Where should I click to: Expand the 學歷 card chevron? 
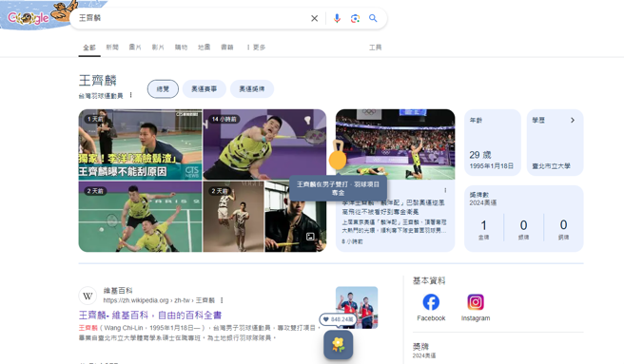[573, 120]
